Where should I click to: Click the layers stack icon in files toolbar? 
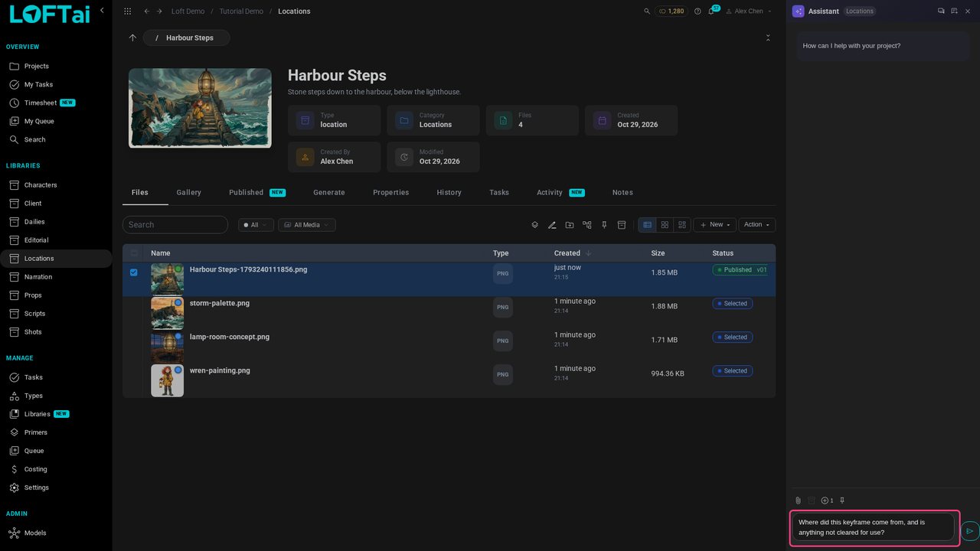tap(535, 225)
